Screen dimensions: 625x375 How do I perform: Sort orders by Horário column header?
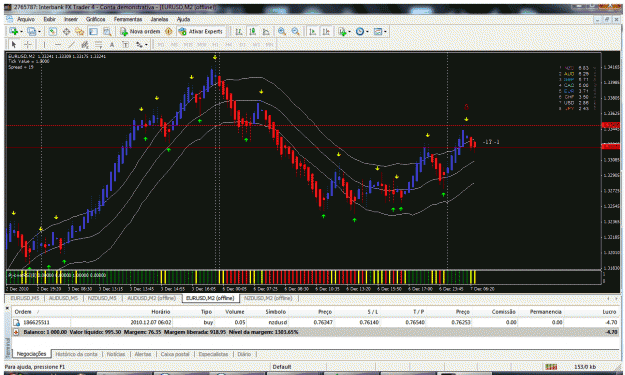click(x=161, y=312)
